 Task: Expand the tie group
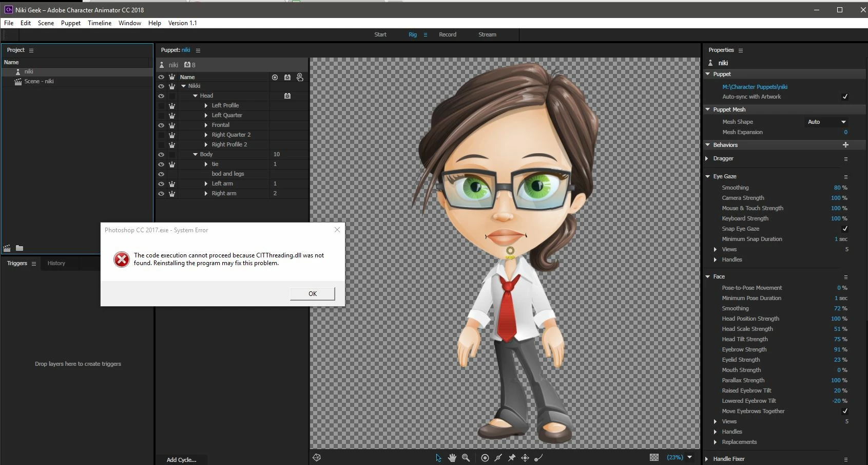click(206, 164)
